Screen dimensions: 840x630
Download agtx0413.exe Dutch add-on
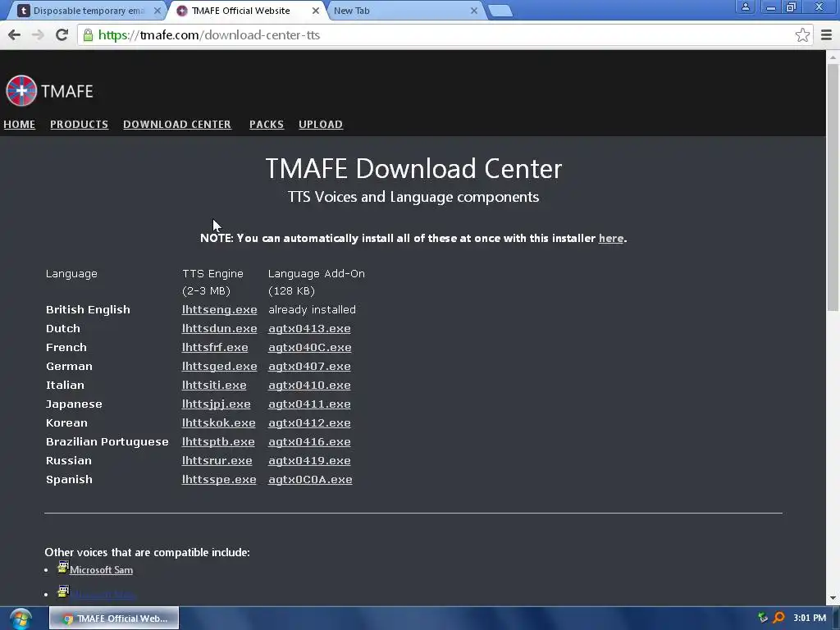(x=309, y=328)
